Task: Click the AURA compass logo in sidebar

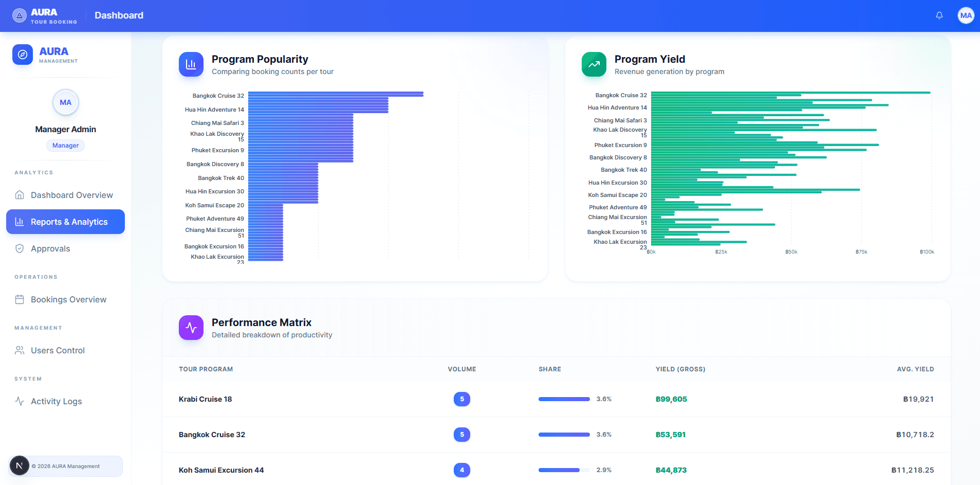Action: pyautogui.click(x=23, y=55)
